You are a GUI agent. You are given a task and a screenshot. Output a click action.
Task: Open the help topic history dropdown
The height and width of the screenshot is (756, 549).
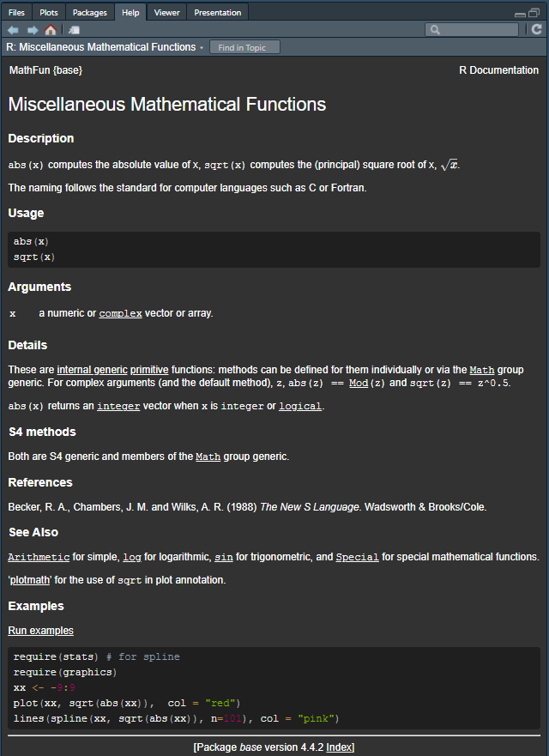[202, 48]
